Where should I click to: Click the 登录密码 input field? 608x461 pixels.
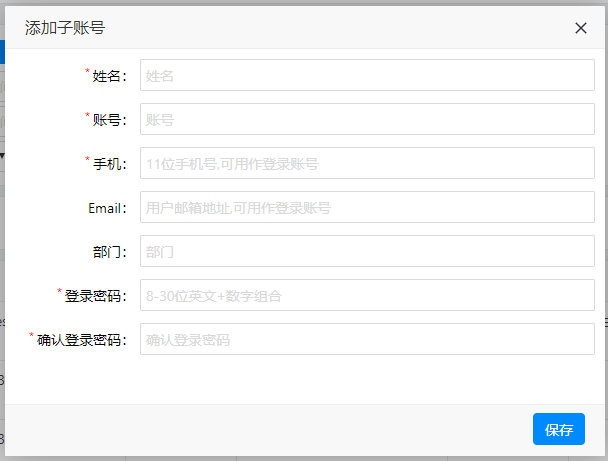(367, 295)
